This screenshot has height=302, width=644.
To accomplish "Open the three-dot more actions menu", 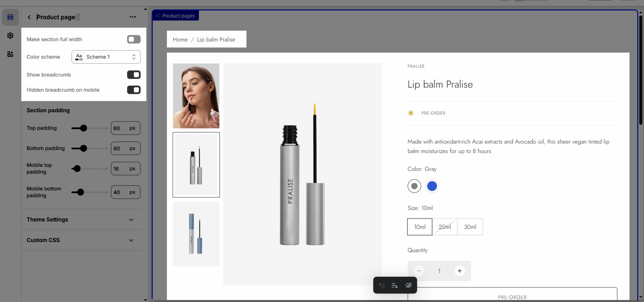I will (x=133, y=17).
